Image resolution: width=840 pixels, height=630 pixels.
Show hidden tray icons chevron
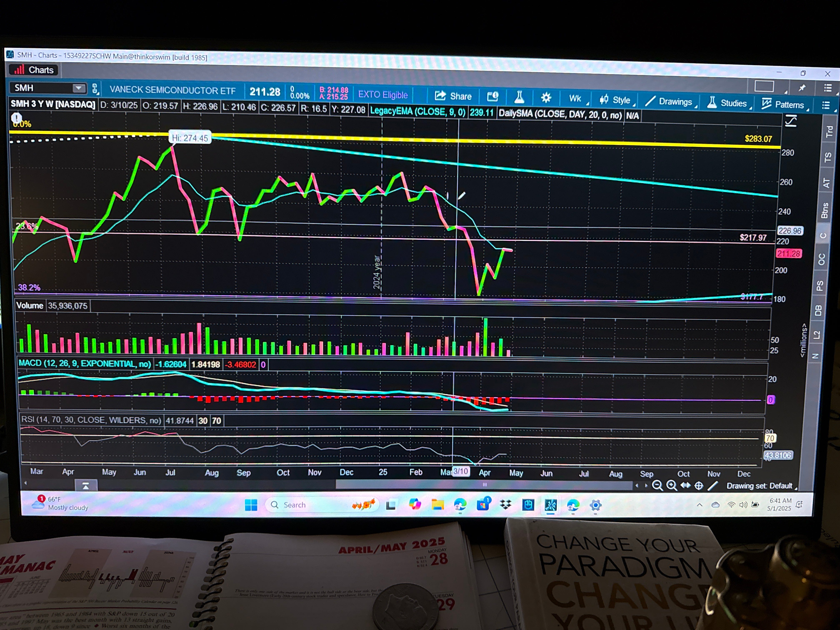point(699,505)
